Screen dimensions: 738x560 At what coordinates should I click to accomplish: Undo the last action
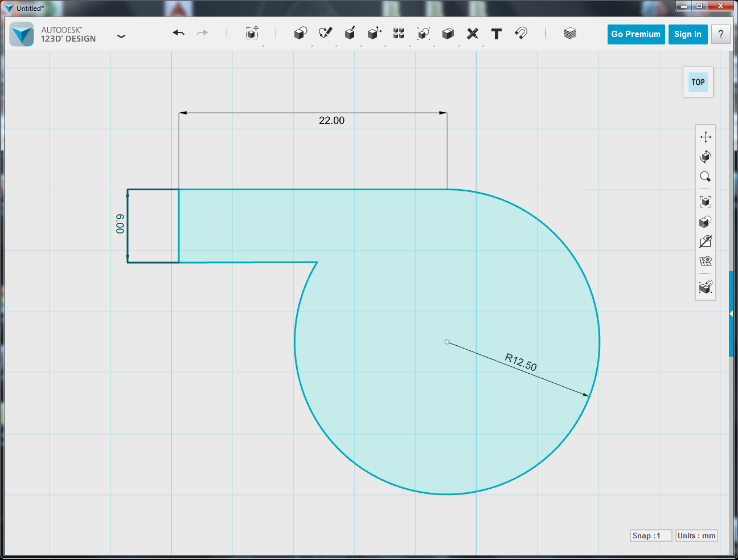click(x=179, y=33)
